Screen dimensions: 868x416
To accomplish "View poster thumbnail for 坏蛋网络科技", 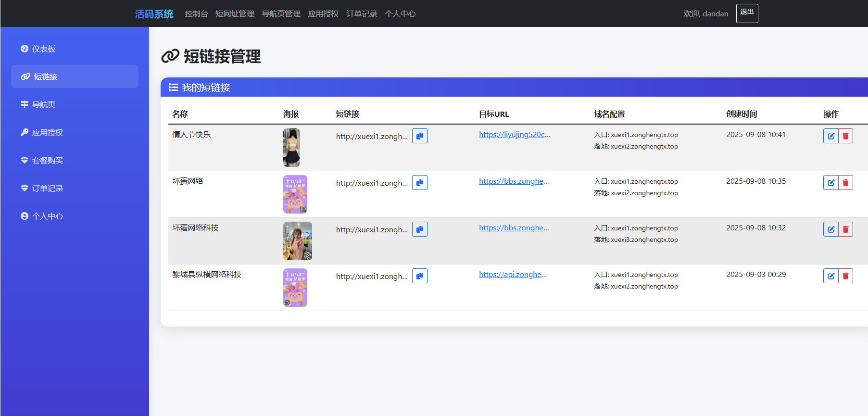I will pyautogui.click(x=297, y=241).
